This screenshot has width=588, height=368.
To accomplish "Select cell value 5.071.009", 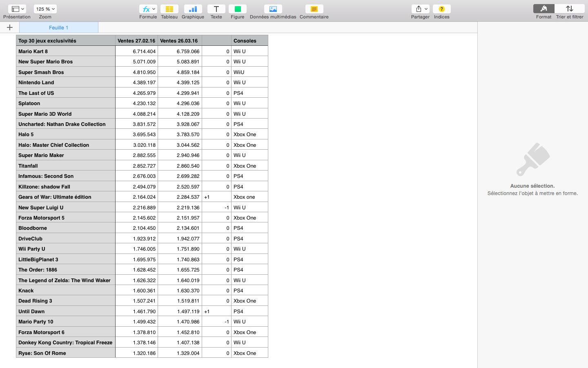I will point(136,61).
